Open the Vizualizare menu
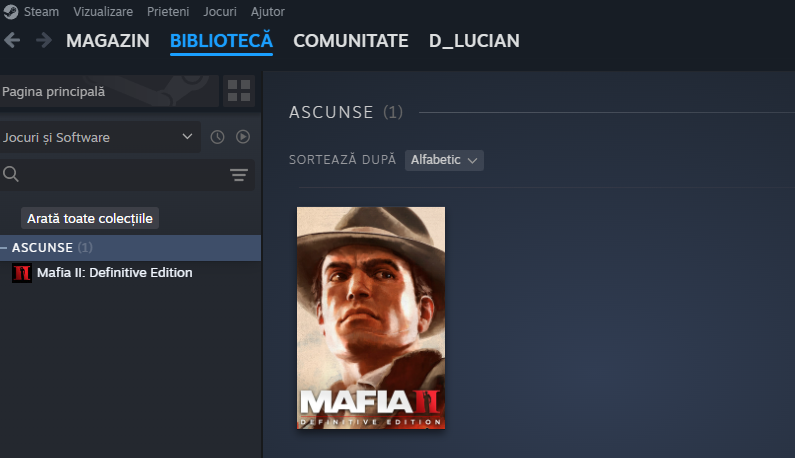This screenshot has width=795, height=458. (x=103, y=12)
